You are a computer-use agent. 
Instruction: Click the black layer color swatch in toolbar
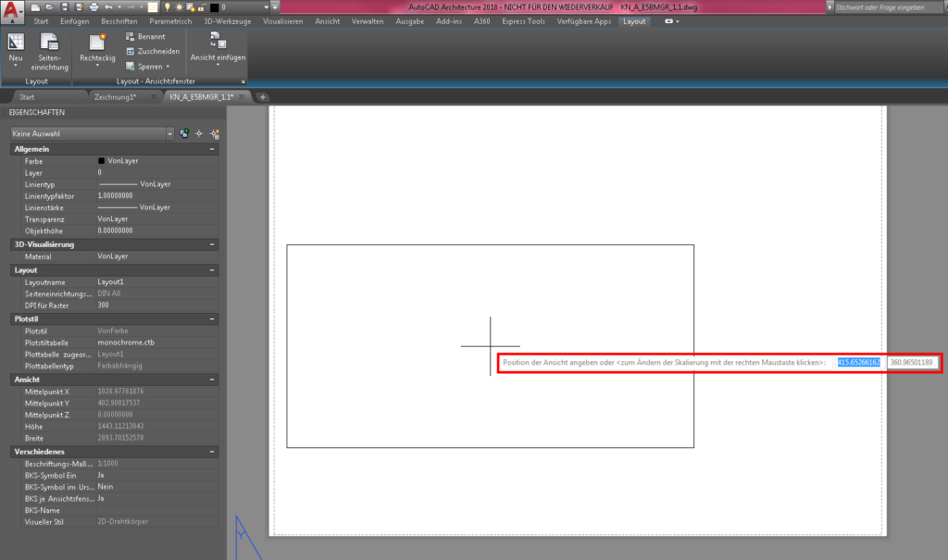coord(215,7)
